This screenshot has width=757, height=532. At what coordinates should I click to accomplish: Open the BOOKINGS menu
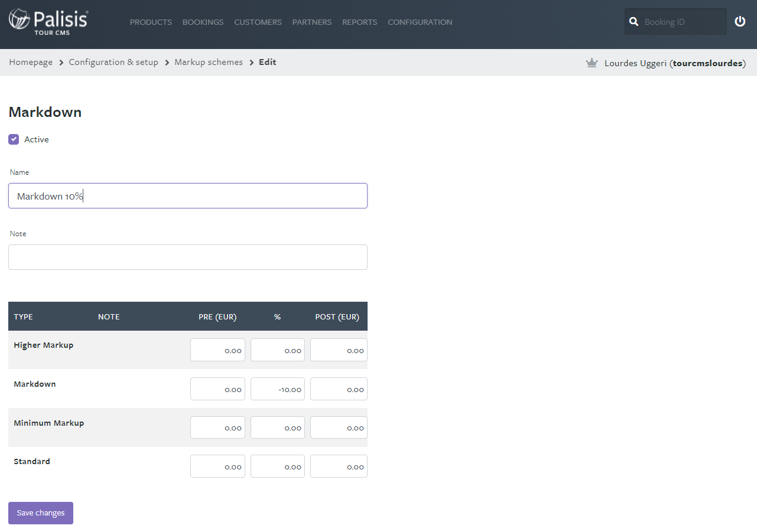203,22
